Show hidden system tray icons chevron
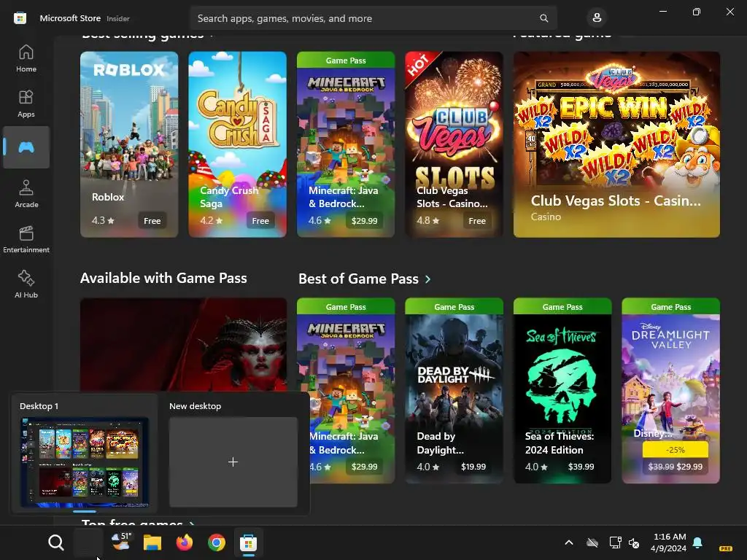Image resolution: width=747 pixels, height=560 pixels. tap(569, 542)
